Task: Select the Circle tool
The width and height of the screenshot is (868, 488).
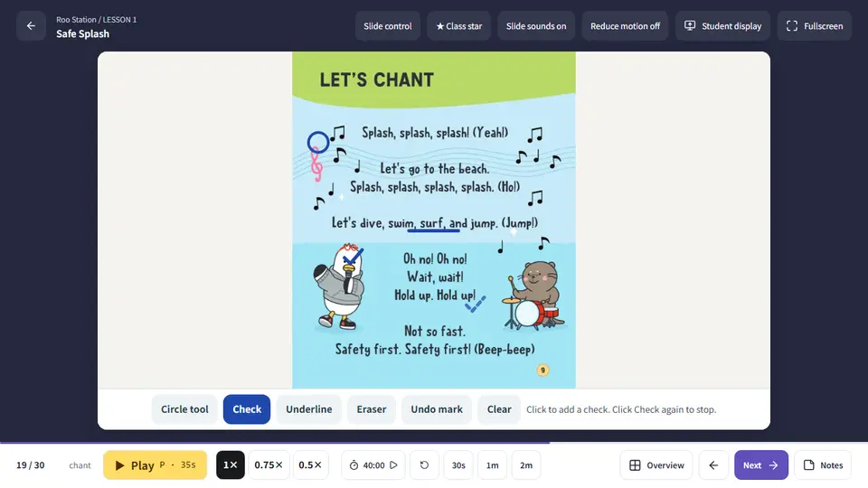Action: point(184,409)
